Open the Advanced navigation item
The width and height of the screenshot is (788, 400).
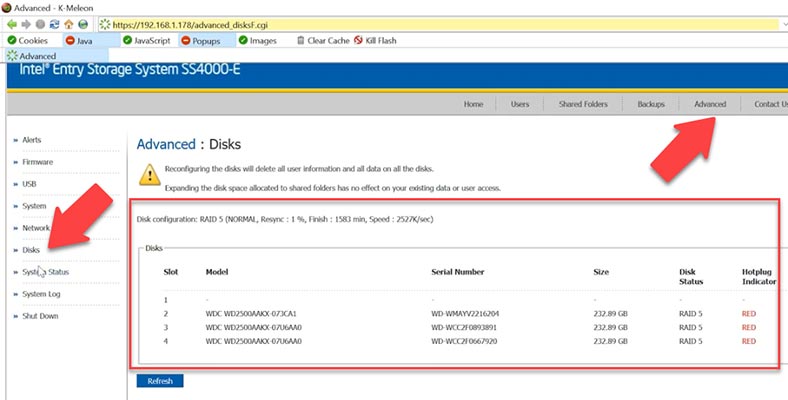pos(710,104)
